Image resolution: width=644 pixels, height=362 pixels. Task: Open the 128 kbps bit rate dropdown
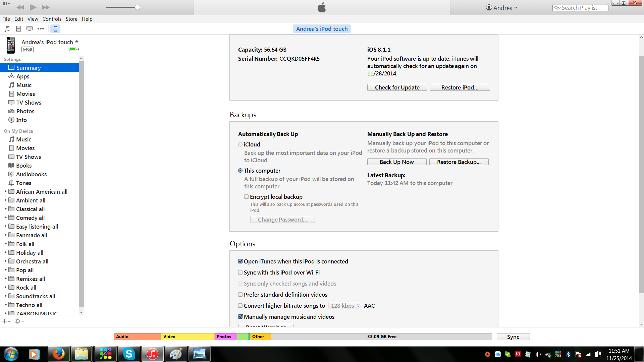click(344, 306)
